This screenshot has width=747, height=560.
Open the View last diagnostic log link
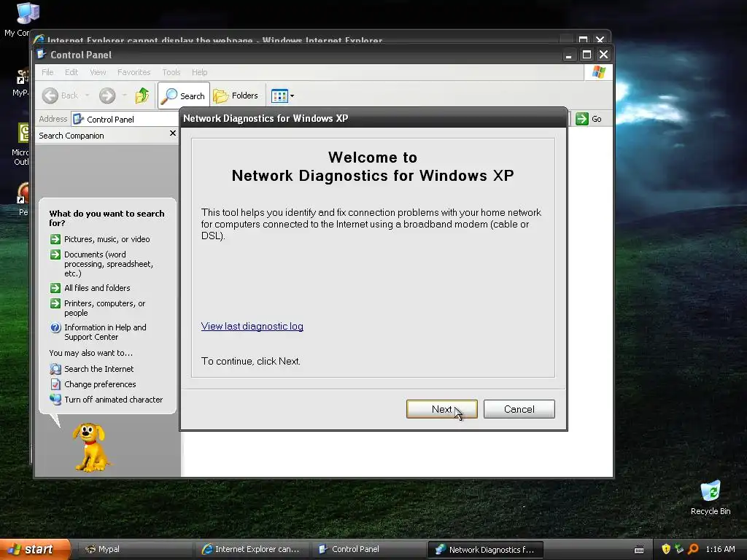[x=252, y=326]
